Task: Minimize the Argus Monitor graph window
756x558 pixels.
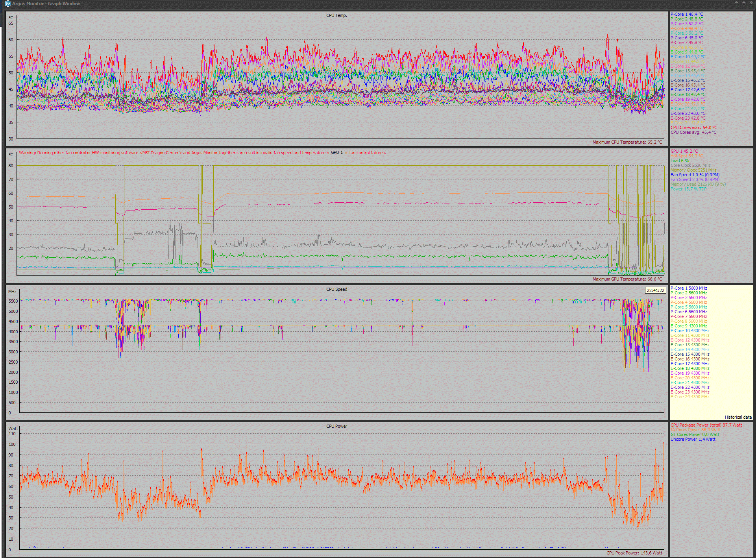Action: pyautogui.click(x=736, y=3)
